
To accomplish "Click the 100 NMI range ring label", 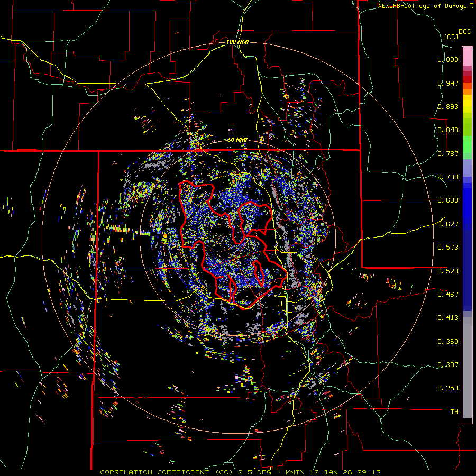I will click(237, 42).
